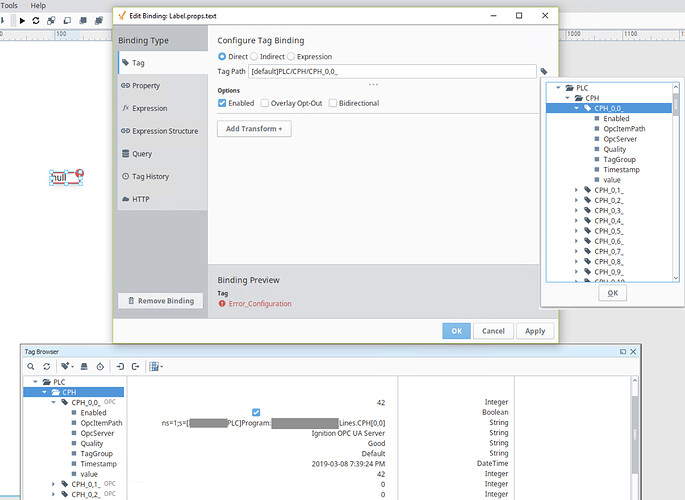The width and height of the screenshot is (685, 500).
Task: Click the import tags icon in Tag Browser
Action: click(120, 367)
